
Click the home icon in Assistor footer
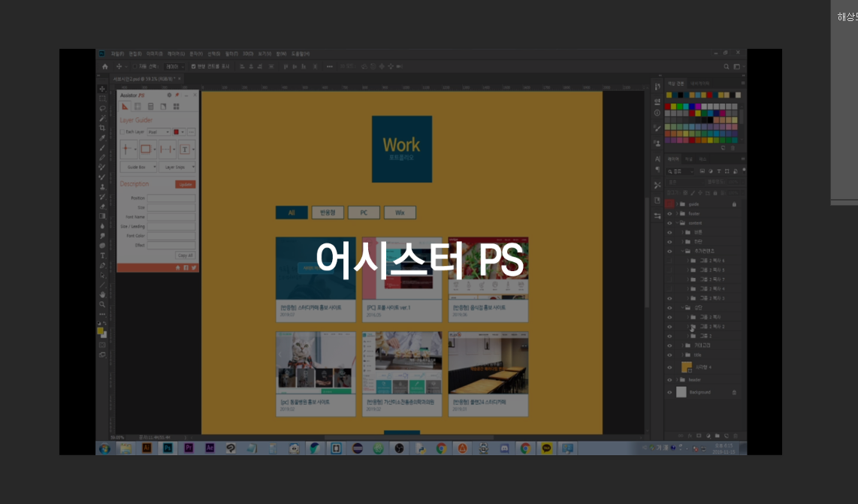click(x=178, y=267)
